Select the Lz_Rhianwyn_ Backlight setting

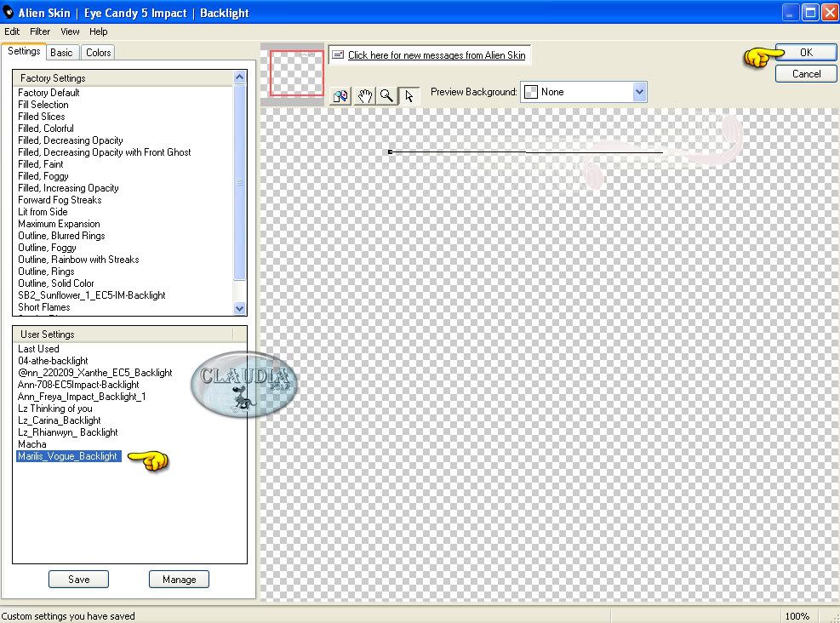68,432
